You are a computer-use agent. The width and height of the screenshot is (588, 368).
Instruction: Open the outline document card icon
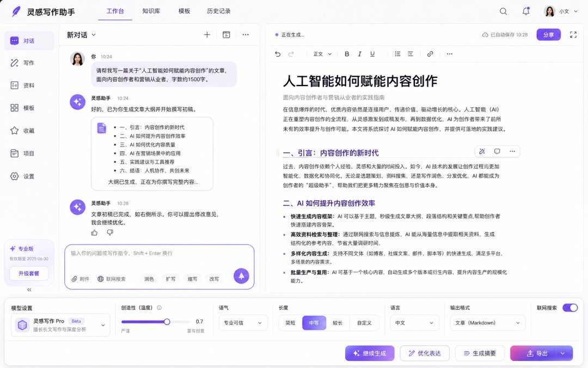point(102,128)
